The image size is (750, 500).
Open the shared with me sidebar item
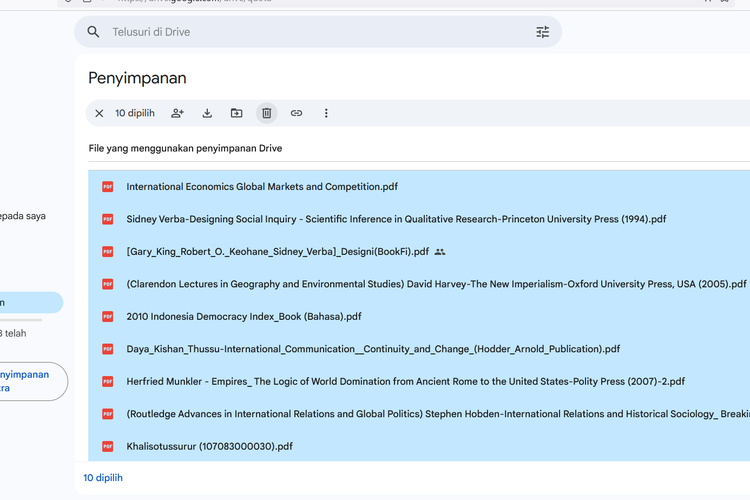pyautogui.click(x=22, y=216)
